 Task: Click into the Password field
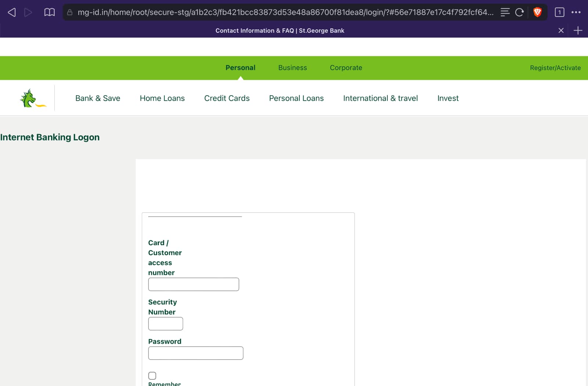(196, 353)
